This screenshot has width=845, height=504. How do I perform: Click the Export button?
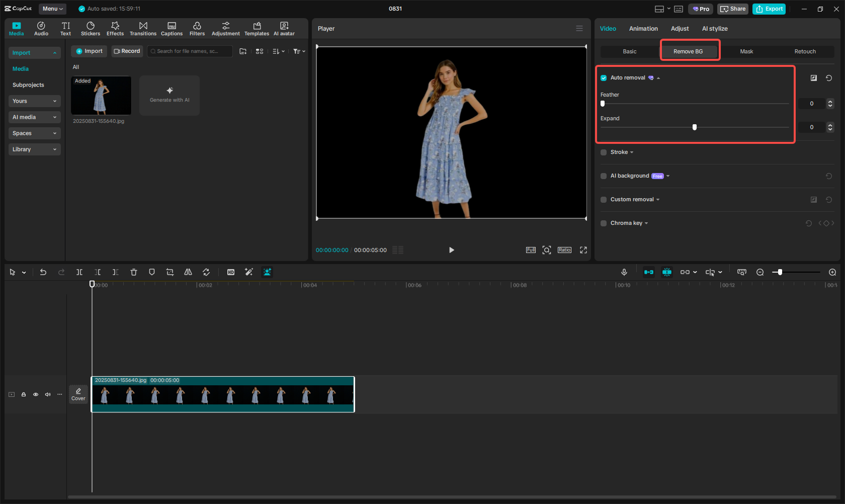point(769,9)
